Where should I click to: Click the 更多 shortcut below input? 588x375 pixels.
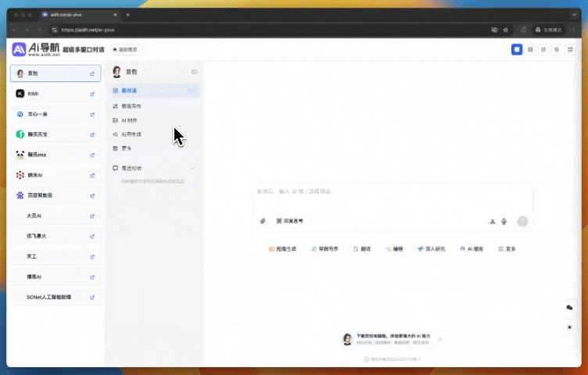(507, 249)
